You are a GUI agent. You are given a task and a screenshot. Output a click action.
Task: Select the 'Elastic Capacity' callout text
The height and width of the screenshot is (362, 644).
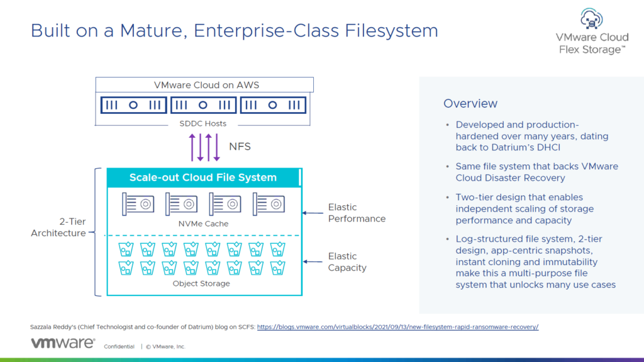click(347, 262)
